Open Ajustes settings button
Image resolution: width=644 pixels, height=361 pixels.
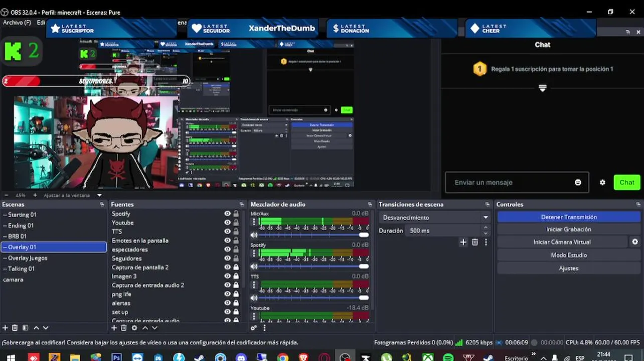tap(569, 268)
